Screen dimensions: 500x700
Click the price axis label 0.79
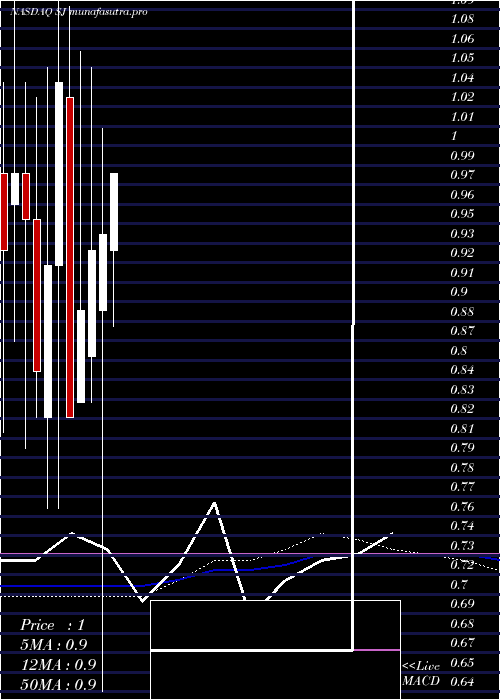(x=462, y=447)
